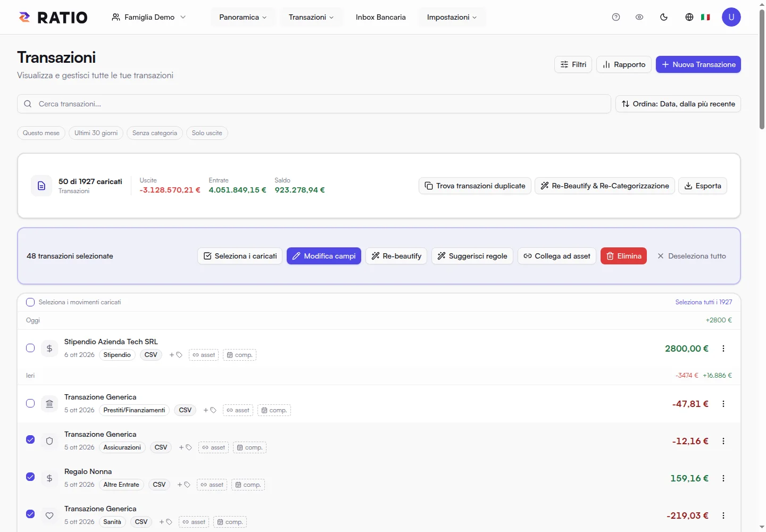Click bank icon of Prestiti/Finanziamenti transaction
Image resolution: width=766 pixels, height=532 pixels.
click(49, 404)
